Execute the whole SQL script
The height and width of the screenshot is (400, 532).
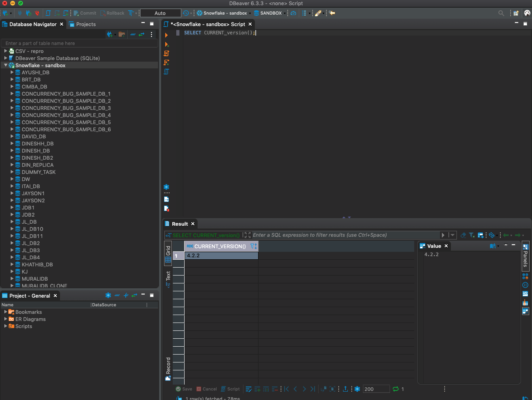pos(166,53)
